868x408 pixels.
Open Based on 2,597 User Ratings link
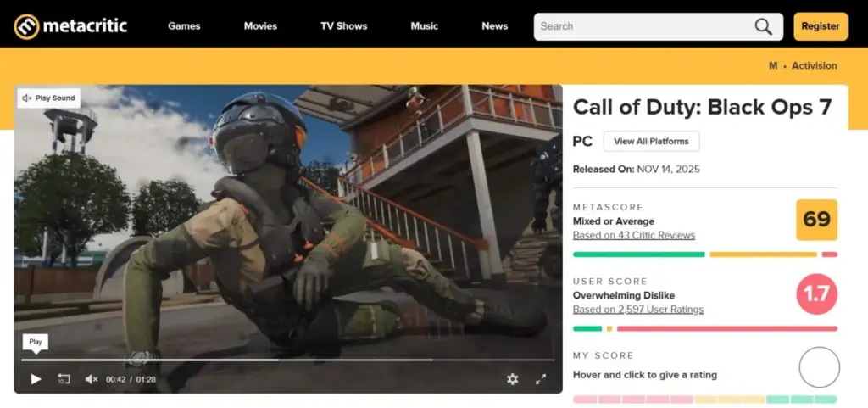638,310
